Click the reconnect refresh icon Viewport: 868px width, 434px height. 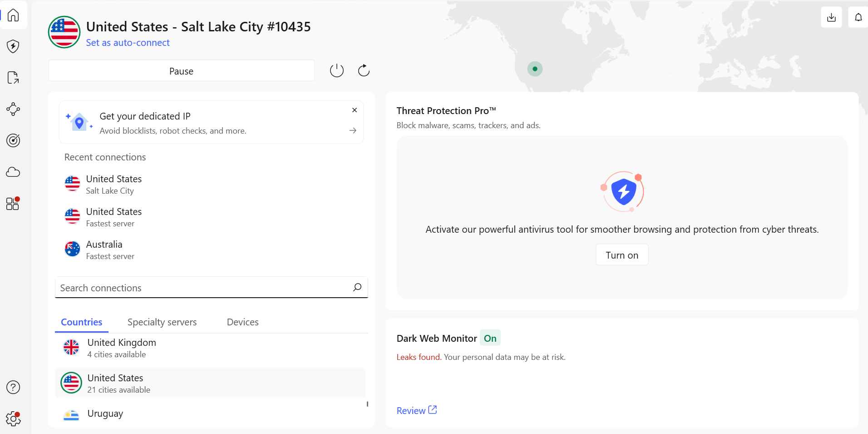tap(364, 70)
